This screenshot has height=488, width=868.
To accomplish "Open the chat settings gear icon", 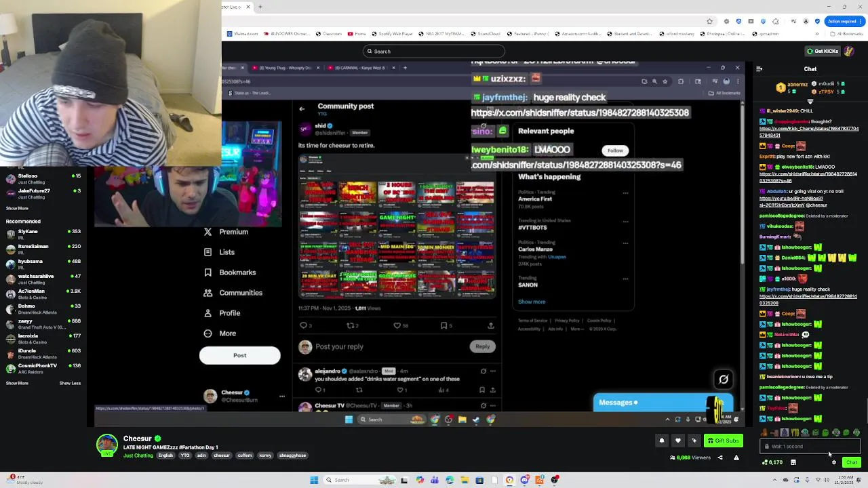I will tap(834, 462).
